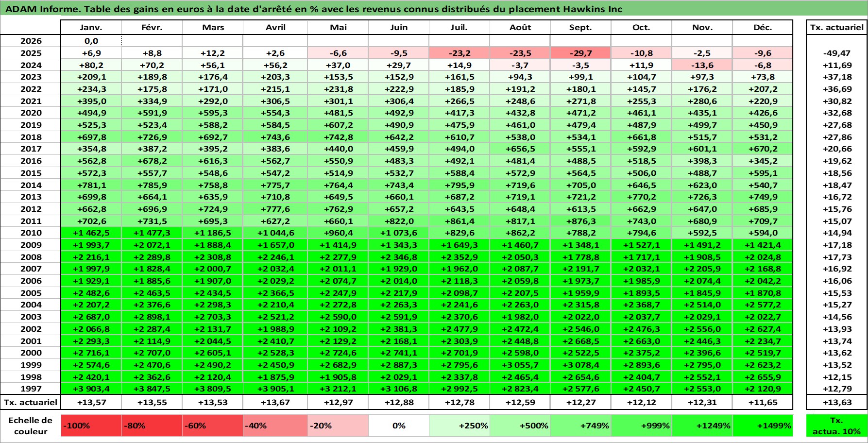Select the +2 898,1 cell in 2003

click(152, 317)
